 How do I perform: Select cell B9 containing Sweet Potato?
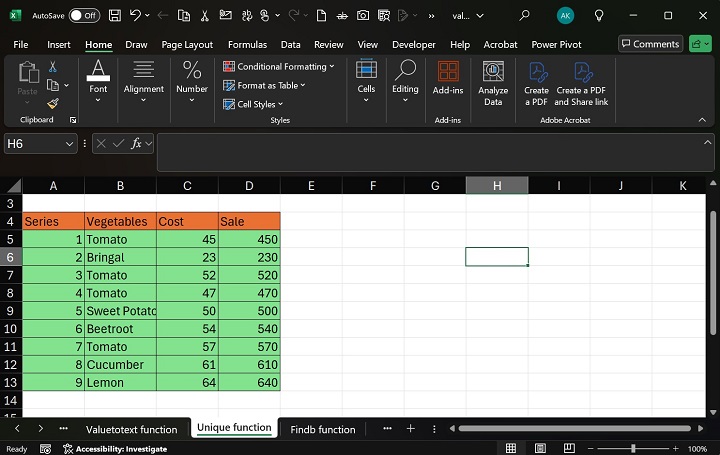(x=120, y=311)
